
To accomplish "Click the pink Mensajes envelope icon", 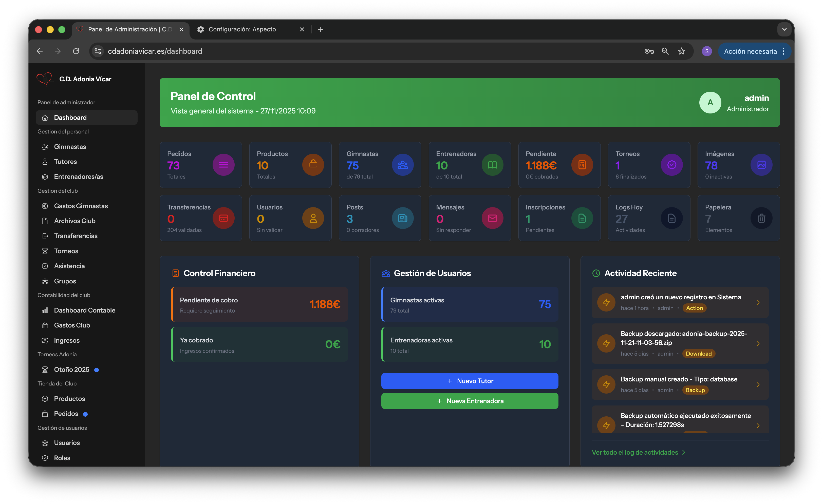I will [x=492, y=218].
